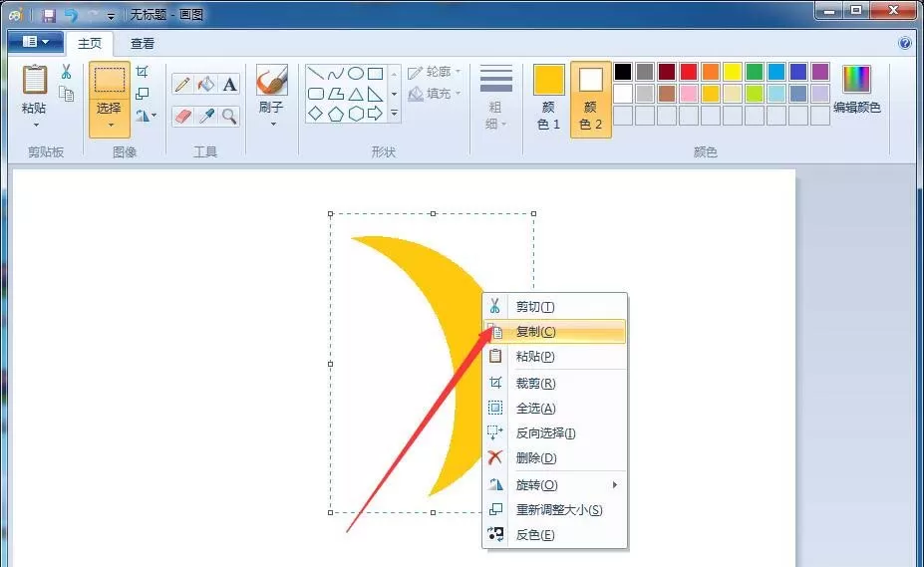
Task: Open the Paint file menu button
Action: (35, 42)
